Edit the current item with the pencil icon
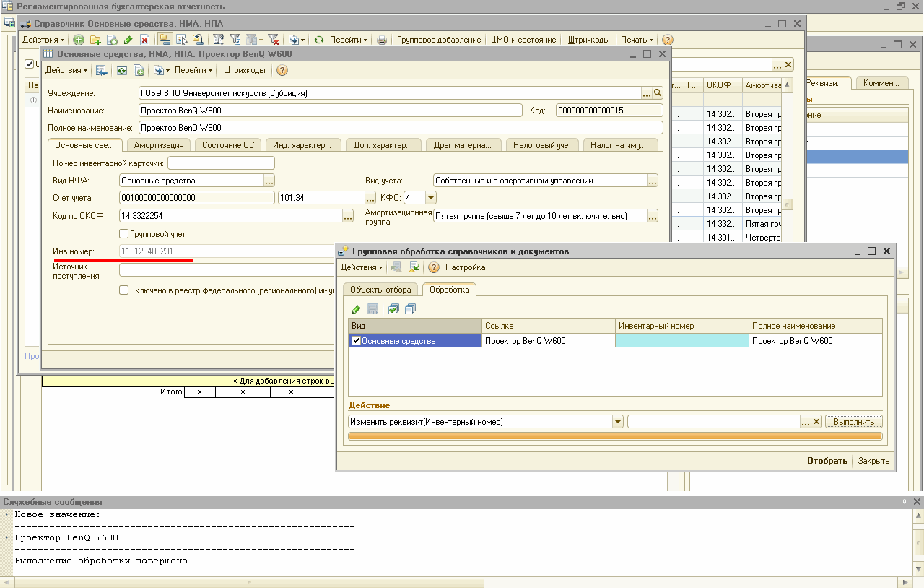The image size is (924, 588). (x=128, y=40)
